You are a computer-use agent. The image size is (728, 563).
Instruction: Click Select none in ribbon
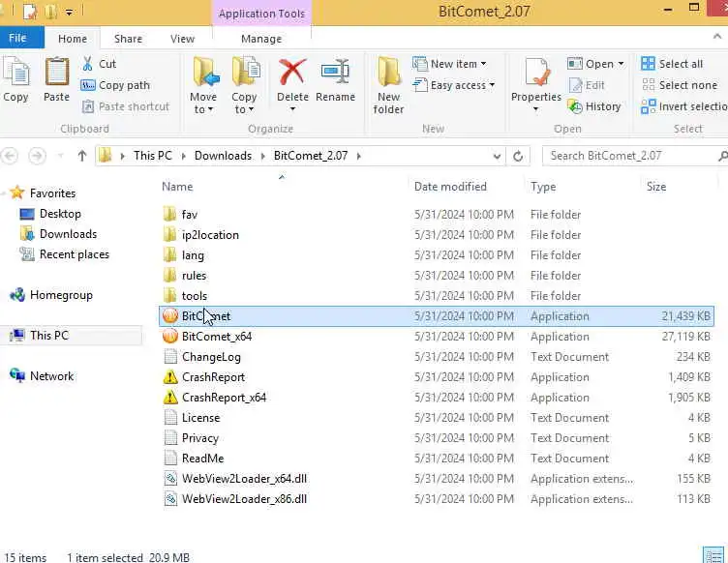(x=680, y=85)
